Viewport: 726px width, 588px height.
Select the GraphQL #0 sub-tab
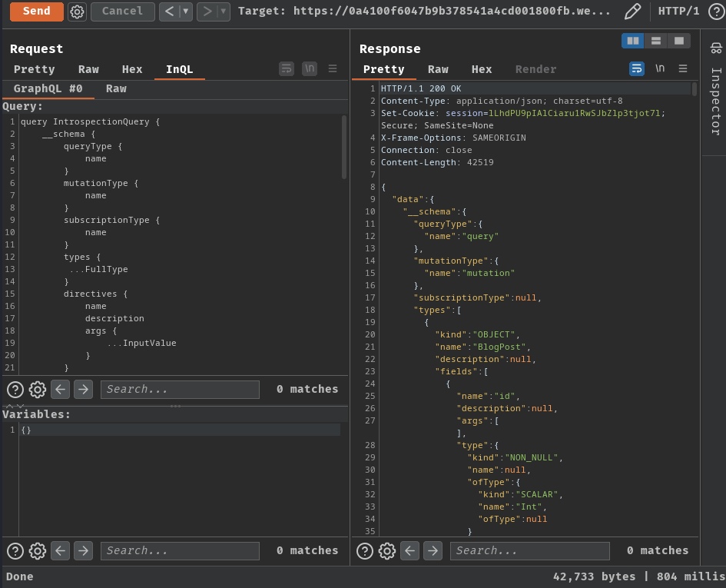click(48, 88)
